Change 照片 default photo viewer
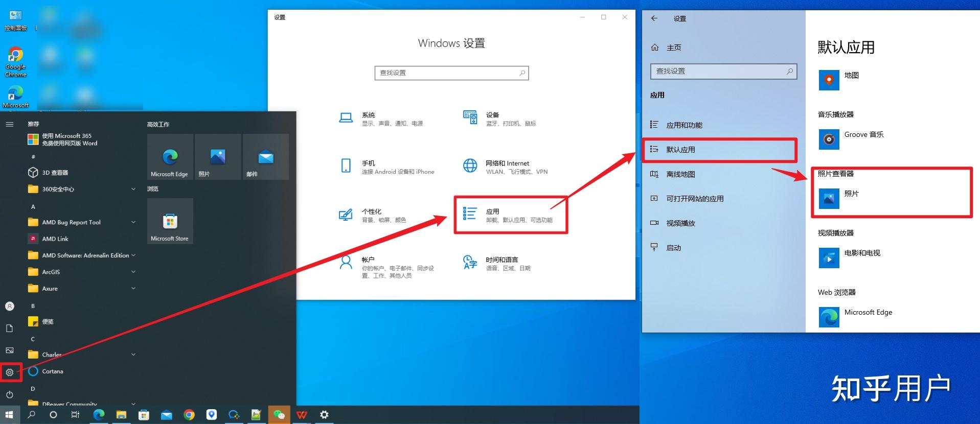The height and width of the screenshot is (424, 980). tap(840, 199)
